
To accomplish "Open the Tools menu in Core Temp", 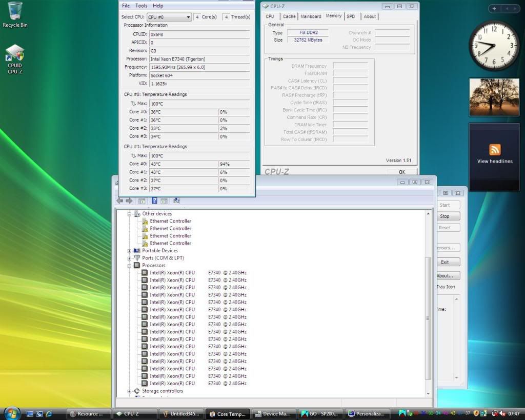I will 142,6.
